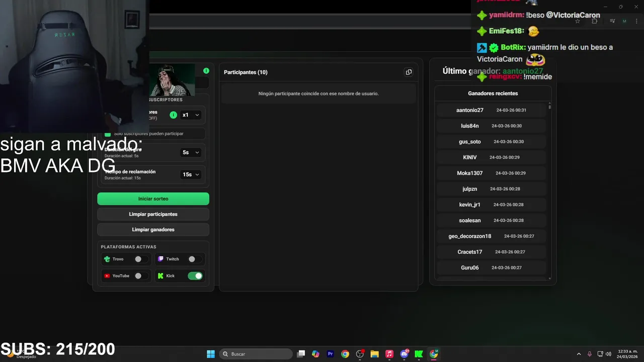Click the streamer avatar thumbnail in the giveaway panel

click(172, 79)
